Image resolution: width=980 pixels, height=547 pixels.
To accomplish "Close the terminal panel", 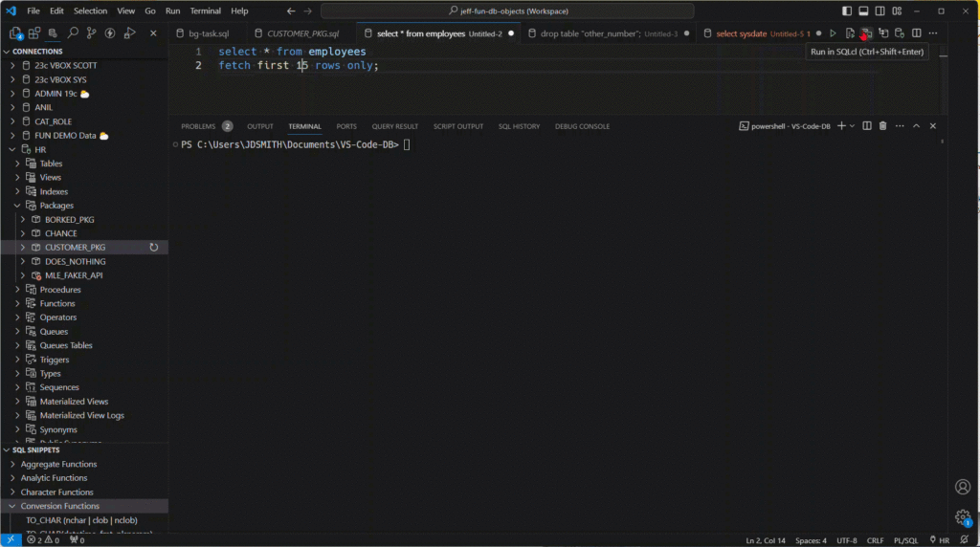I will [933, 126].
